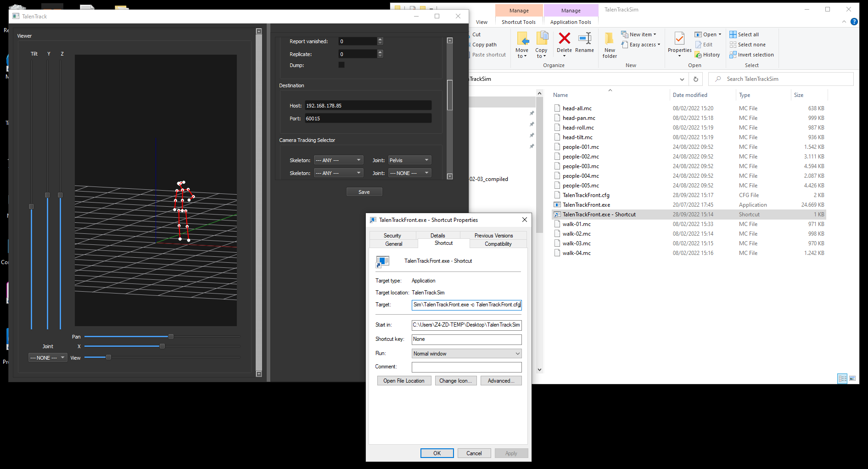868x469 pixels.
Task: Click the Host IP address field
Action: pyautogui.click(x=368, y=106)
